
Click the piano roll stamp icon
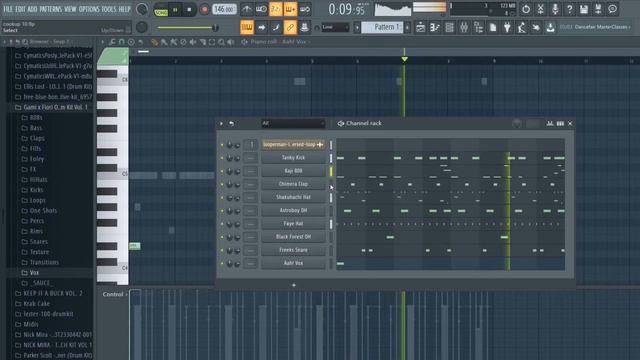(x=131, y=42)
